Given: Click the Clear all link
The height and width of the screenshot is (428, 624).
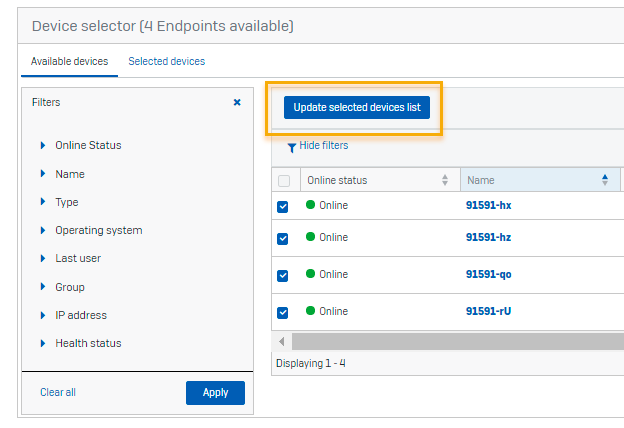Looking at the screenshot, I should [57, 392].
